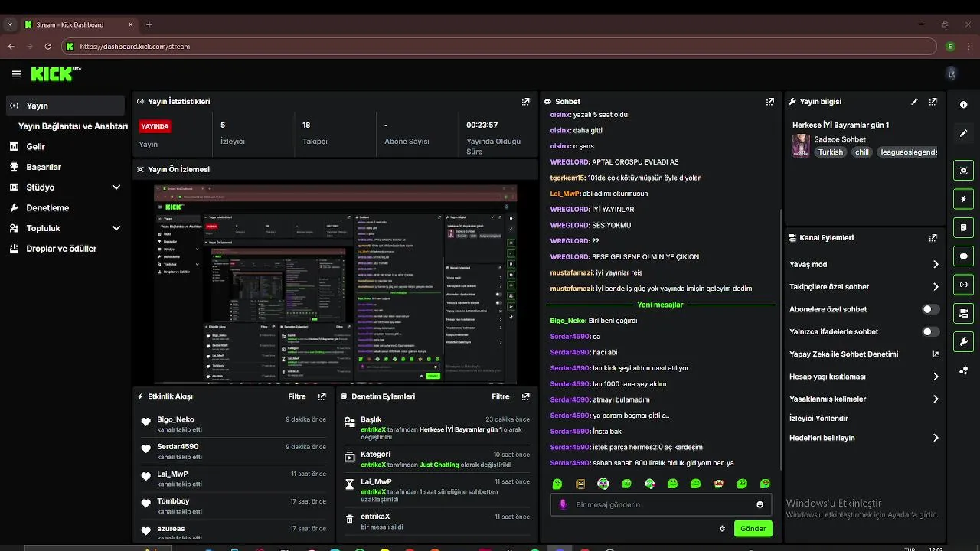The width and height of the screenshot is (980, 551).
Task: Insert the brown robot emote
Action: [x=580, y=484]
